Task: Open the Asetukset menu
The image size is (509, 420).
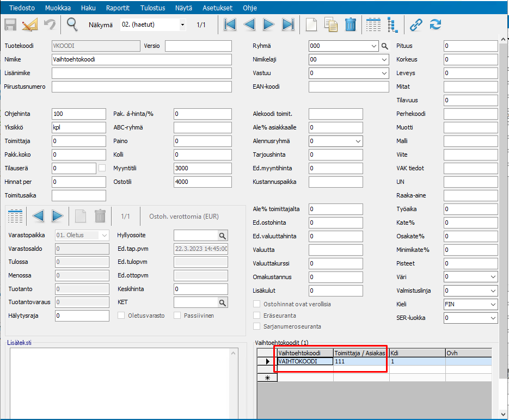Action: pyautogui.click(x=217, y=8)
